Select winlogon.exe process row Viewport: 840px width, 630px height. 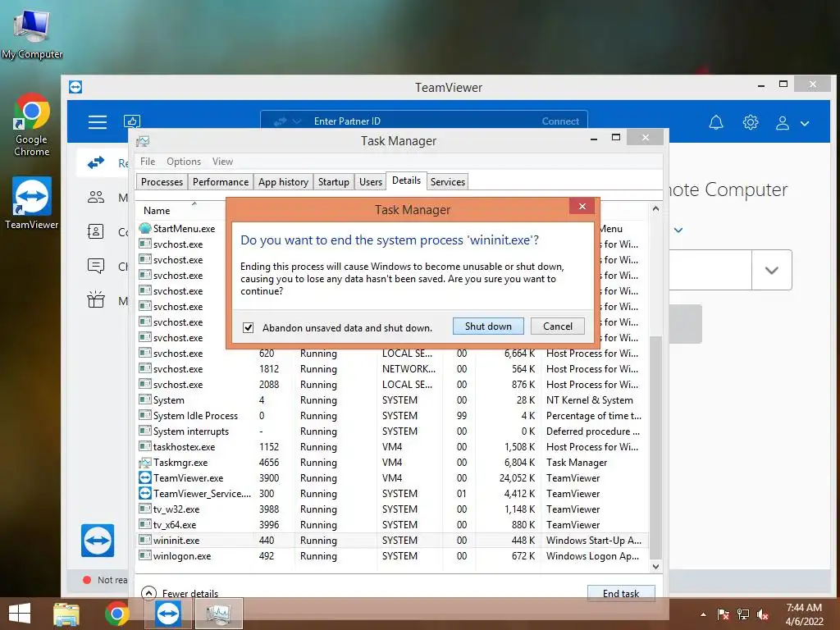393,555
